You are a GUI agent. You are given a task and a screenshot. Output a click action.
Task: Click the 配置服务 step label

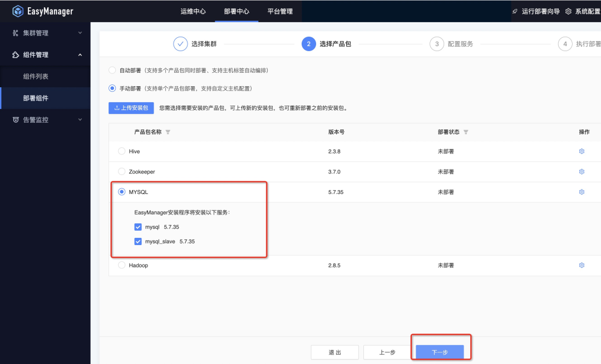click(x=460, y=44)
